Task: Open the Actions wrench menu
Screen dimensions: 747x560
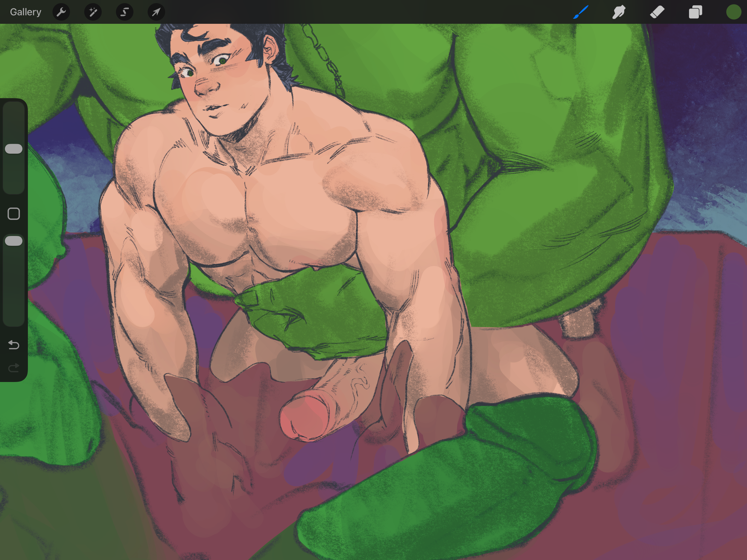Action: pos(61,12)
